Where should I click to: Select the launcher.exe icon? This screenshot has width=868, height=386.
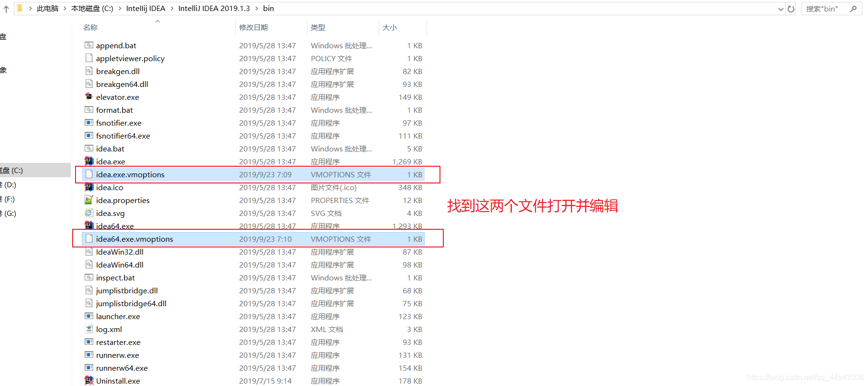tap(89, 316)
